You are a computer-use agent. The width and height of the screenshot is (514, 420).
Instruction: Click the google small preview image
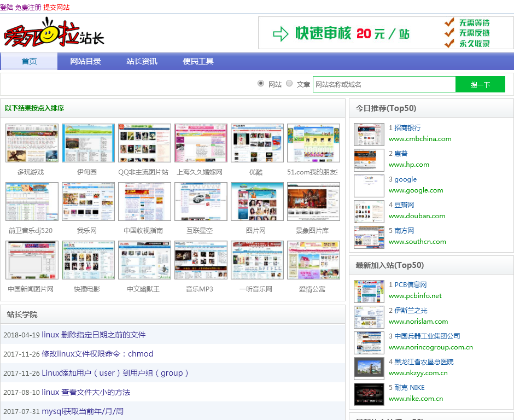click(x=369, y=186)
